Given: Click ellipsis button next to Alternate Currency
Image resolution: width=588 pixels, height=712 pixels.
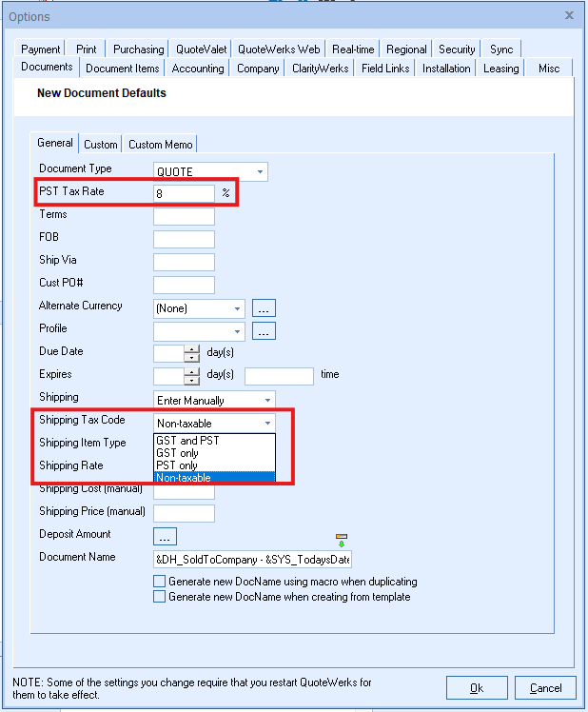Looking at the screenshot, I should tap(264, 308).
